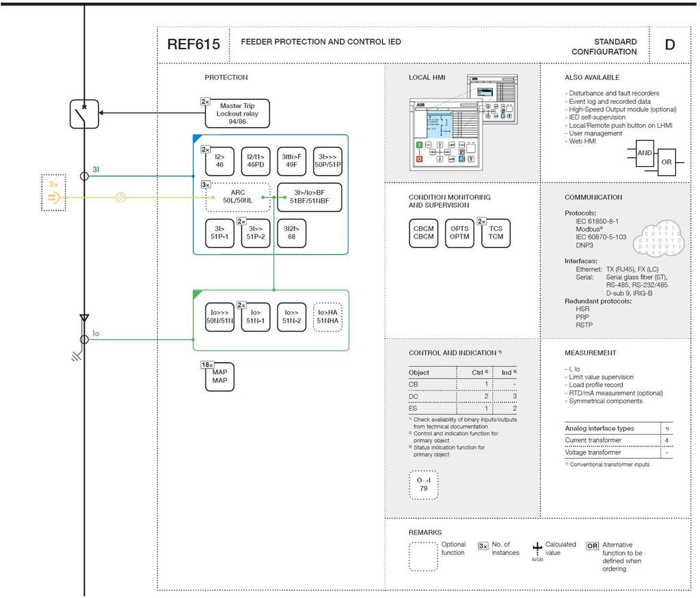
Task: Click the OR alternative function legend badge
Action: (x=593, y=546)
